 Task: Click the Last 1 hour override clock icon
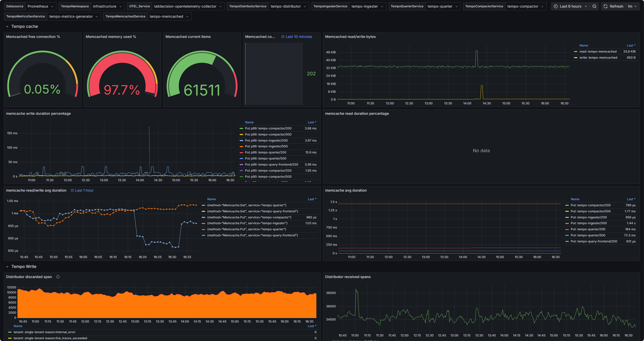pos(72,190)
